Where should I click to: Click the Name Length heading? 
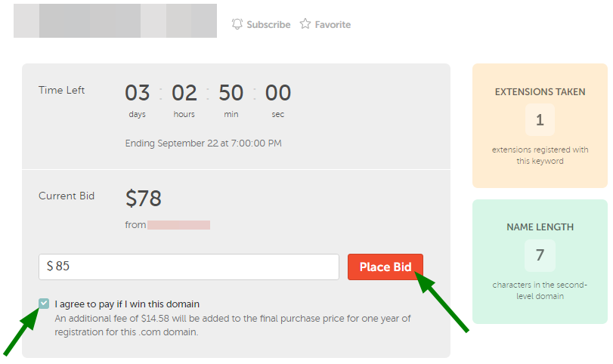tap(540, 227)
